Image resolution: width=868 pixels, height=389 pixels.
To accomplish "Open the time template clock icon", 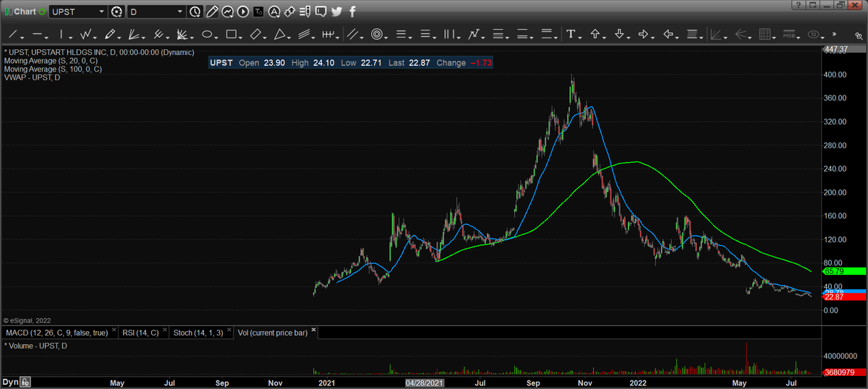I will (x=195, y=12).
